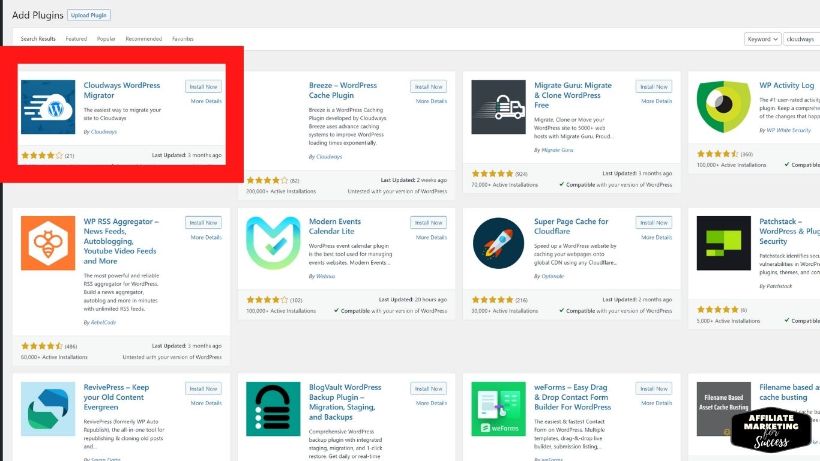The height and width of the screenshot is (461, 820).
Task: Open the Migrate Guru: Migrate & Clone title
Action: [x=573, y=95]
